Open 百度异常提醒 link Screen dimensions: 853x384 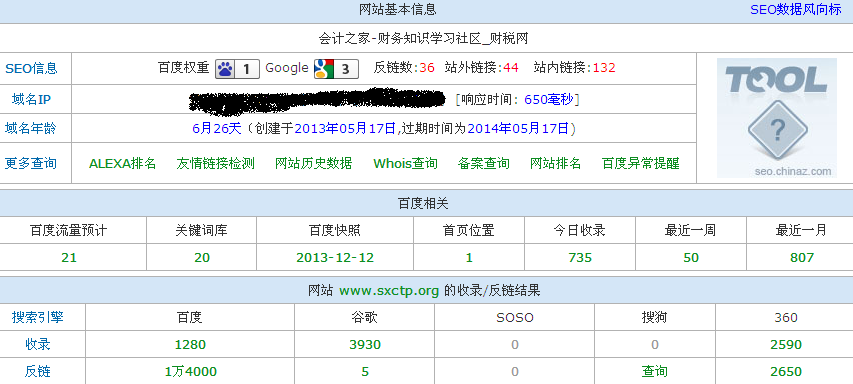coord(640,163)
